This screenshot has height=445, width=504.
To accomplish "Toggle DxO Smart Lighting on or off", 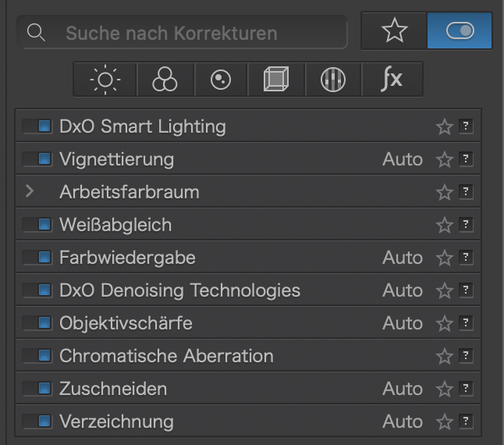I will (x=37, y=126).
